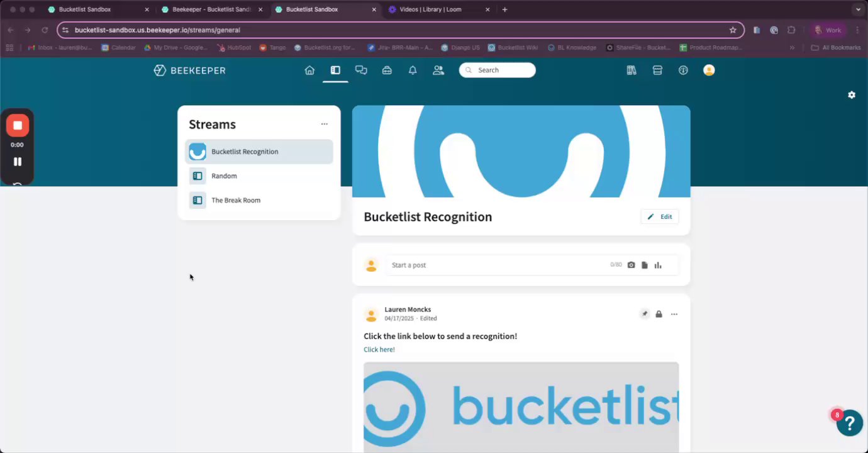The image size is (868, 453).
Task: Switch to Beekeeper - Bucketlist Sandbox tab
Action: [x=211, y=9]
